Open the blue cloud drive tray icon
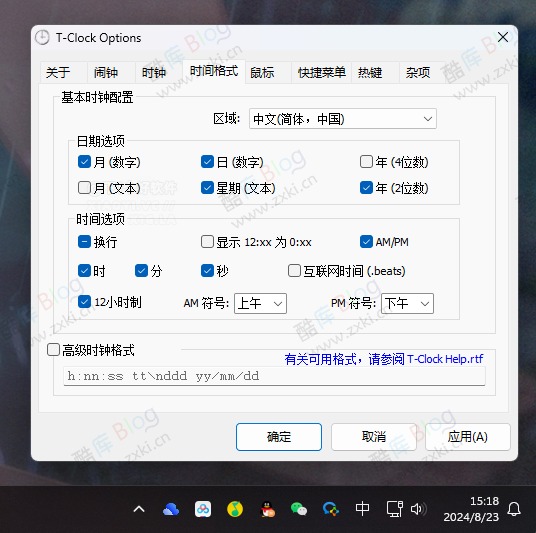536x533 pixels. 171,509
